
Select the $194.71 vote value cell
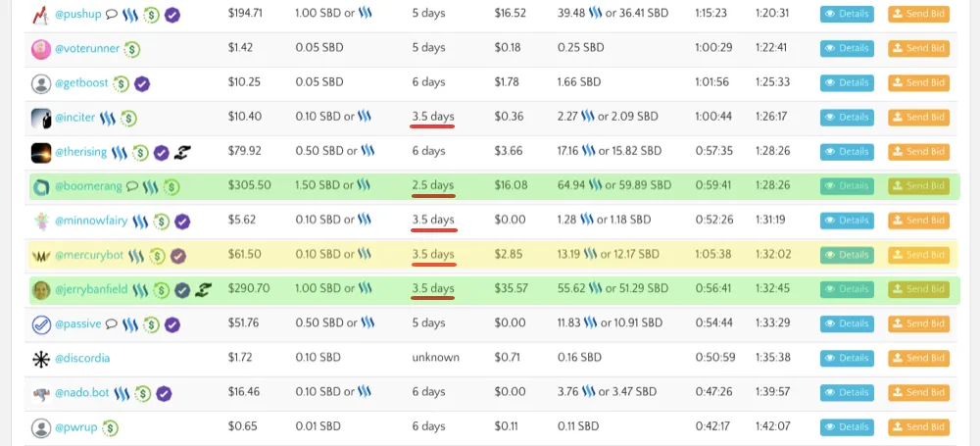tap(245, 13)
